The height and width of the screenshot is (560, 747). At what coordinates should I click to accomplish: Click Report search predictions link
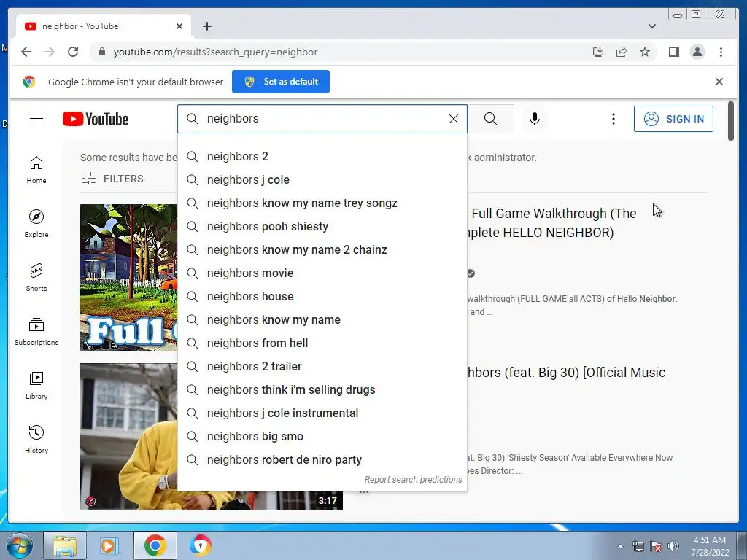click(413, 480)
